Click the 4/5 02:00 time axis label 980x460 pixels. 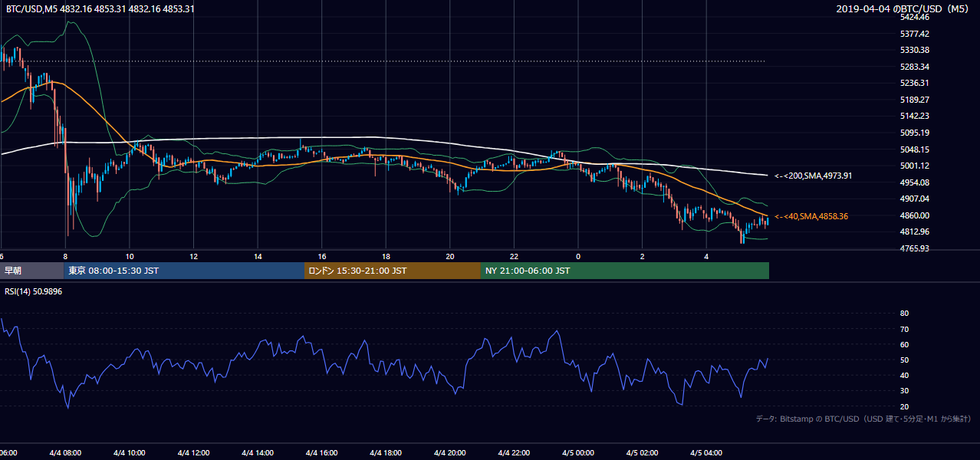[x=643, y=453]
